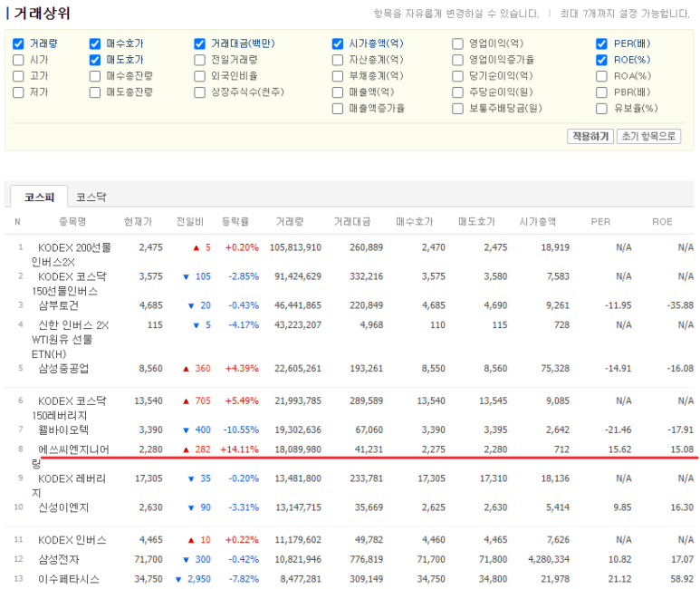Screen dimensions: 700x589
Task: Click volume value 105,813,910
Action: coord(295,247)
